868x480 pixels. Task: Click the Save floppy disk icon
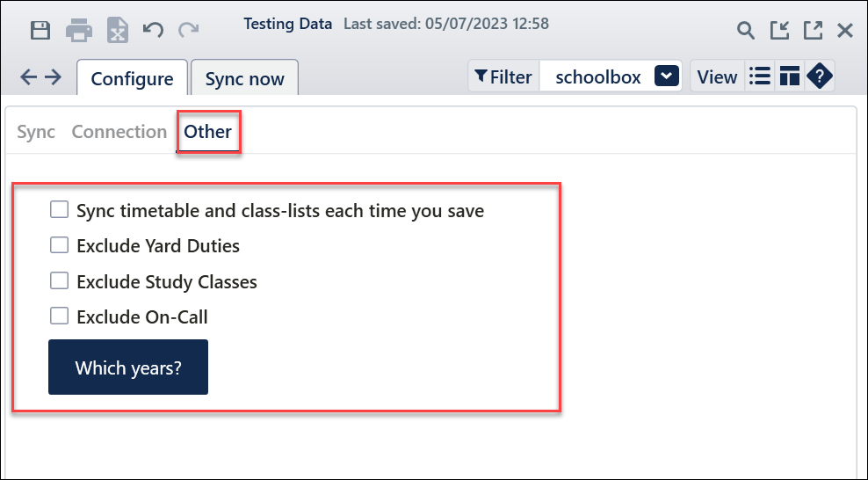[x=40, y=30]
